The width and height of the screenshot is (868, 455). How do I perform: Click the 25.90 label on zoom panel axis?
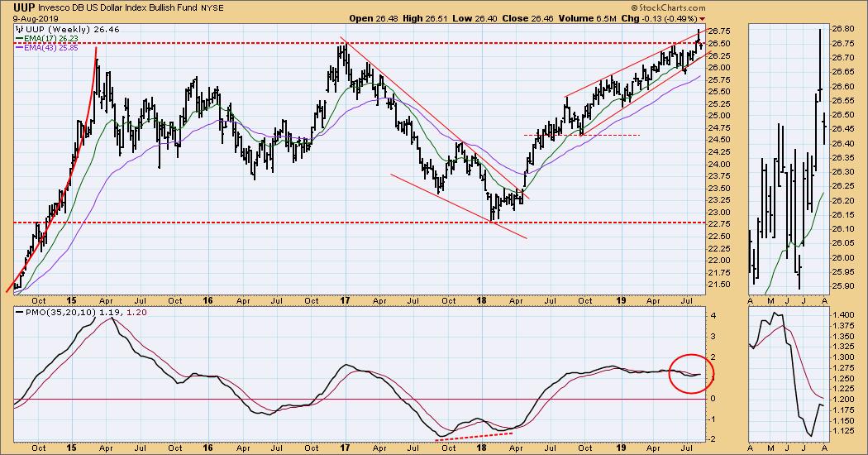[x=842, y=286]
